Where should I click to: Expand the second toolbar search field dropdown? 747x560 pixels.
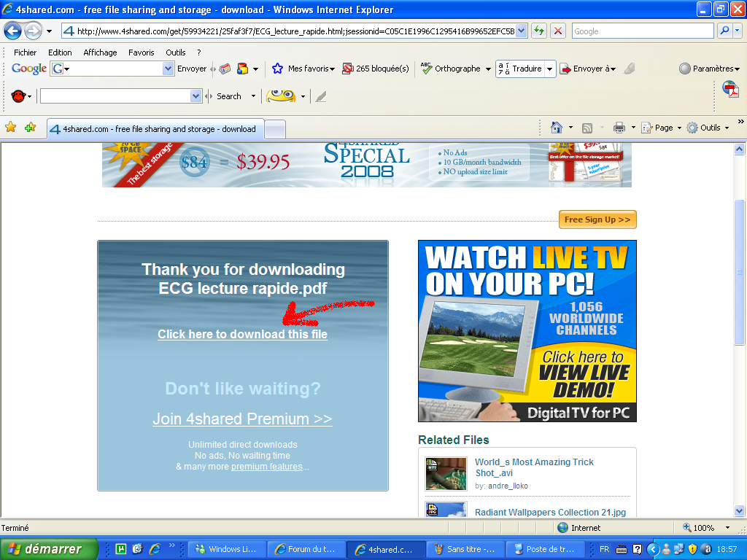[196, 96]
